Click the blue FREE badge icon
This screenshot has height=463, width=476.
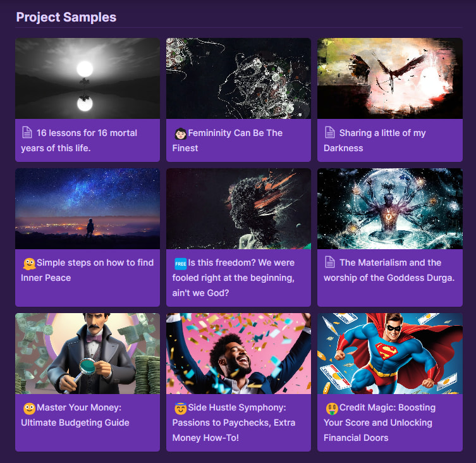pos(180,263)
